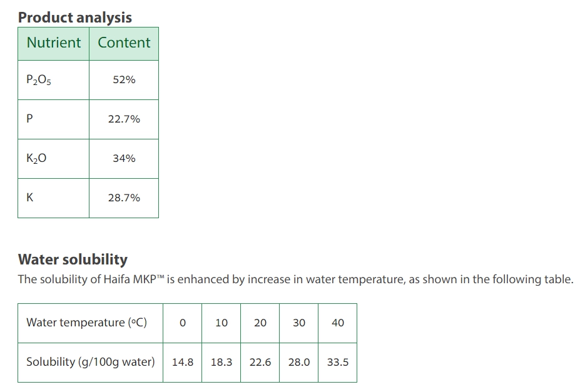The image size is (585, 392).
Task: Click the Haifa MKP solubility description sentence
Action: click(x=295, y=279)
